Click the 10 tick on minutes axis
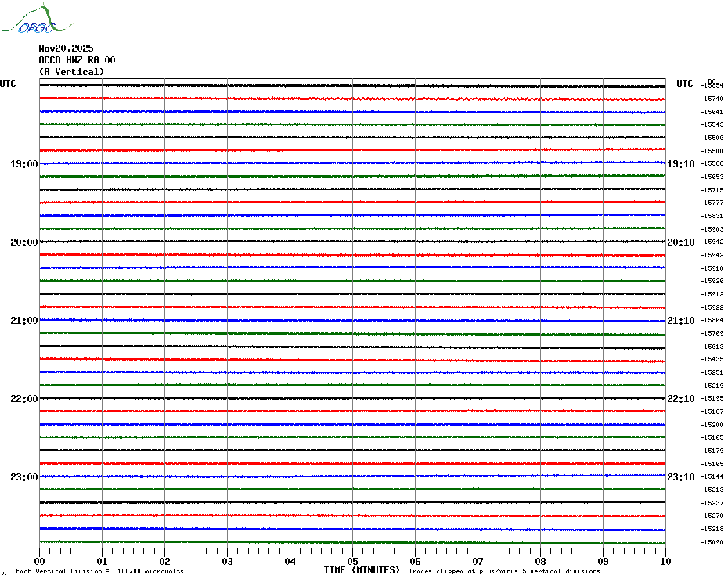 [x=665, y=561]
